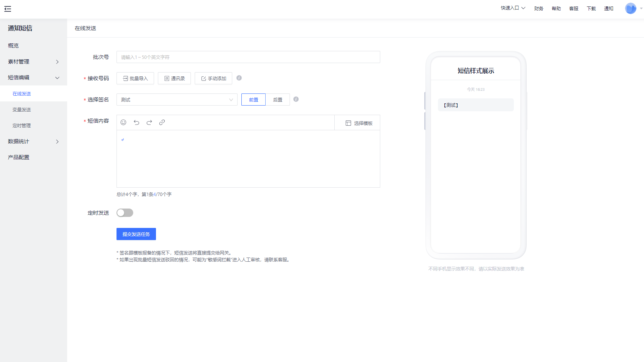Open the 选择签名 dropdown showing 测试
This screenshot has height=362, width=644.
[177, 100]
